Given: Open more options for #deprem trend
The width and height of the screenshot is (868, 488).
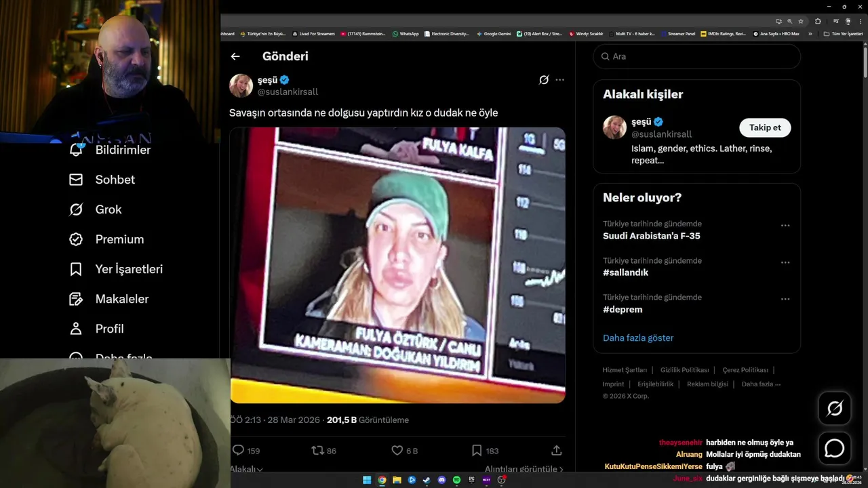Looking at the screenshot, I should point(785,299).
